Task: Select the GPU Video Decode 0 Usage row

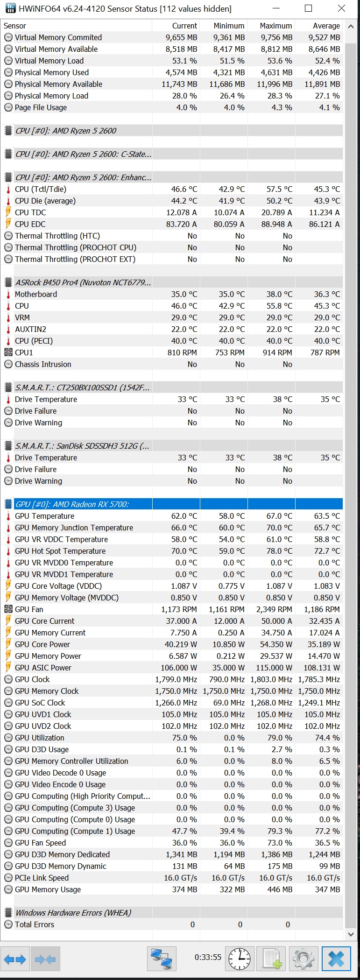Action: [172, 773]
